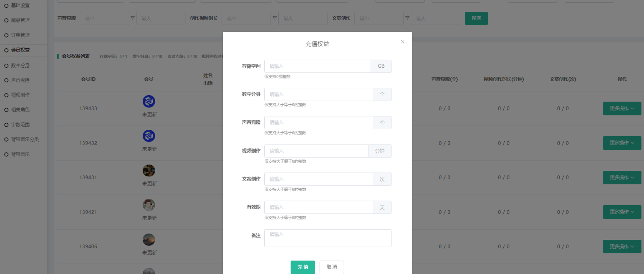Go to 数字分身 sidebar menu
Viewport: 644px width, 274px height.
click(x=20, y=65)
